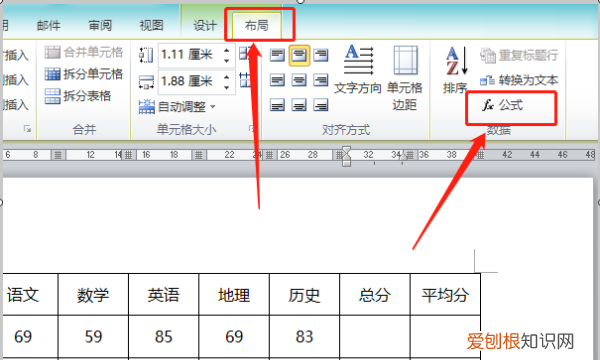Viewport: 600px width, 360px height.
Task: Center cell text horizontally and vertically
Action: (x=299, y=80)
